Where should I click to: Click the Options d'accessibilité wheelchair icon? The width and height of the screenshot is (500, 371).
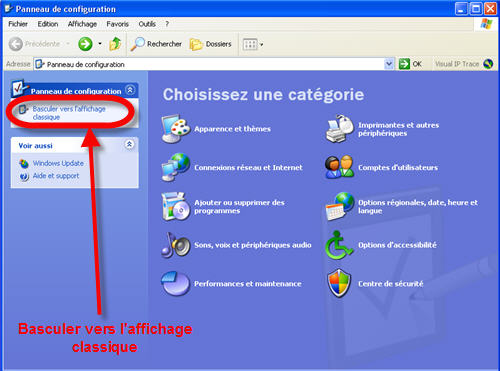(x=339, y=245)
